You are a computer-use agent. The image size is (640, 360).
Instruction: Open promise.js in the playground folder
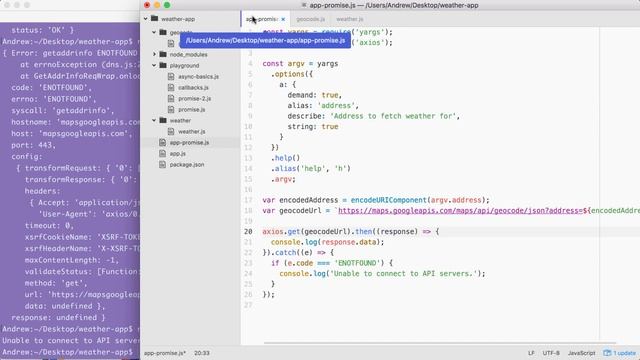pyautogui.click(x=191, y=109)
